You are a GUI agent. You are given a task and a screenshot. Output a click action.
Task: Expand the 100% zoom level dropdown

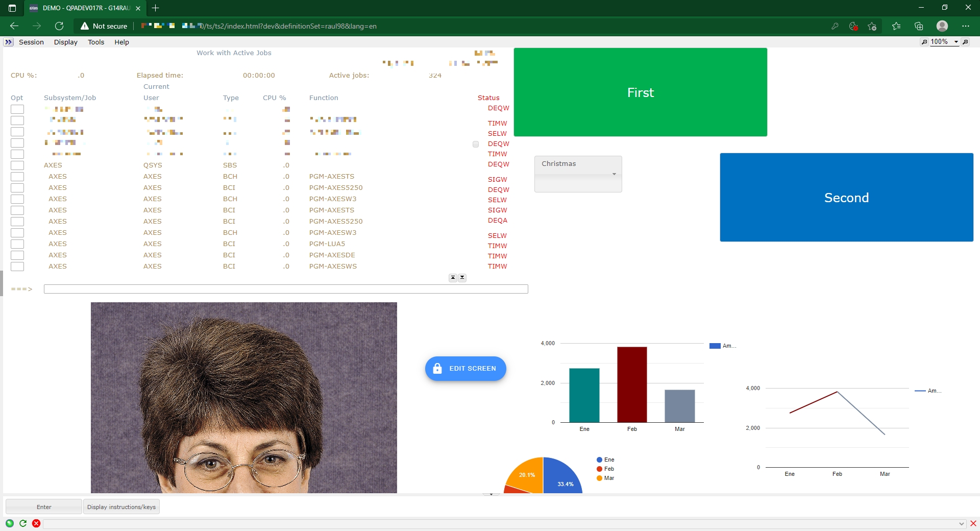tap(956, 42)
